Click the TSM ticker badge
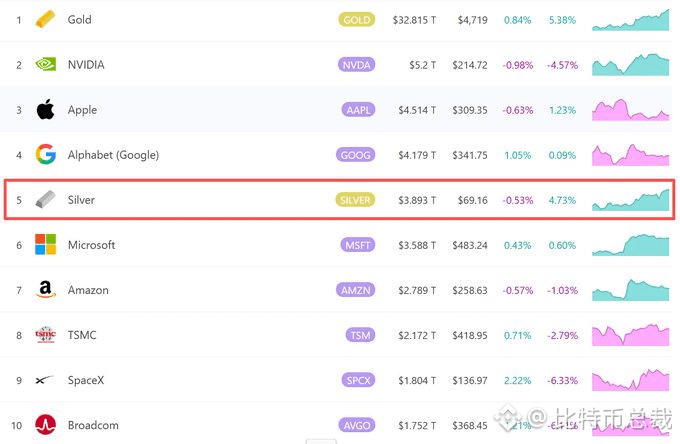This screenshot has height=444, width=680. tap(360, 335)
